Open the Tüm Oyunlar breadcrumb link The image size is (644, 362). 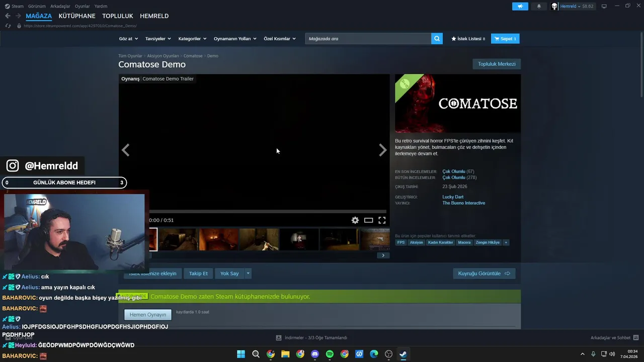click(x=130, y=56)
